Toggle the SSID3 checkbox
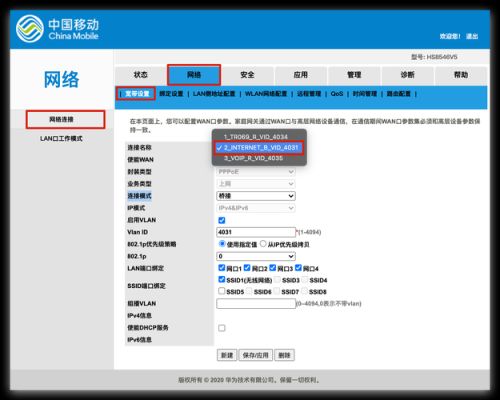 point(277,279)
